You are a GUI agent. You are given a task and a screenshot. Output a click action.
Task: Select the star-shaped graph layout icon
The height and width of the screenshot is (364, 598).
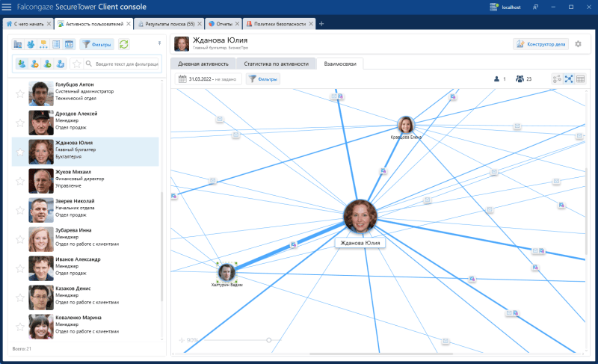click(x=568, y=78)
